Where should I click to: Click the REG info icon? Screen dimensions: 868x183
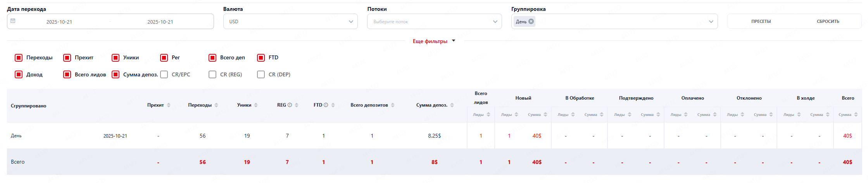(x=290, y=105)
